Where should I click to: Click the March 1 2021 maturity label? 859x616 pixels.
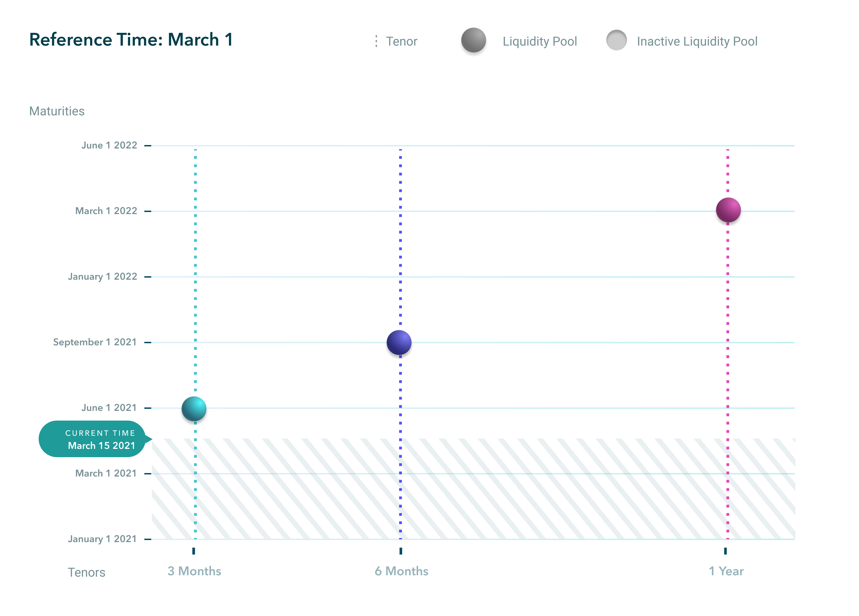tap(106, 473)
